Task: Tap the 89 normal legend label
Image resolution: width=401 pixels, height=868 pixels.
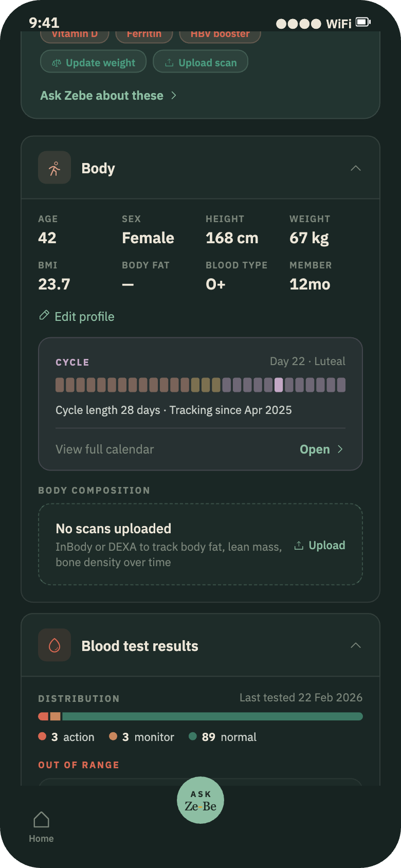Action: click(229, 737)
